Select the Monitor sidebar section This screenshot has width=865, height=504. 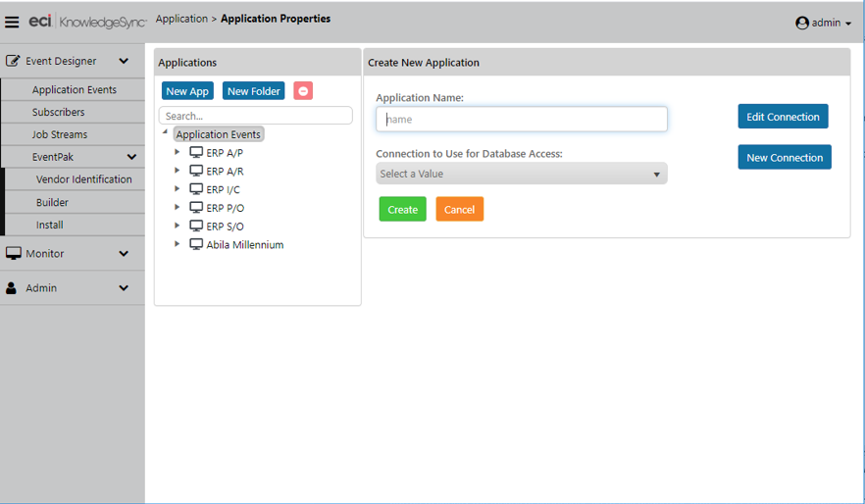pos(45,254)
